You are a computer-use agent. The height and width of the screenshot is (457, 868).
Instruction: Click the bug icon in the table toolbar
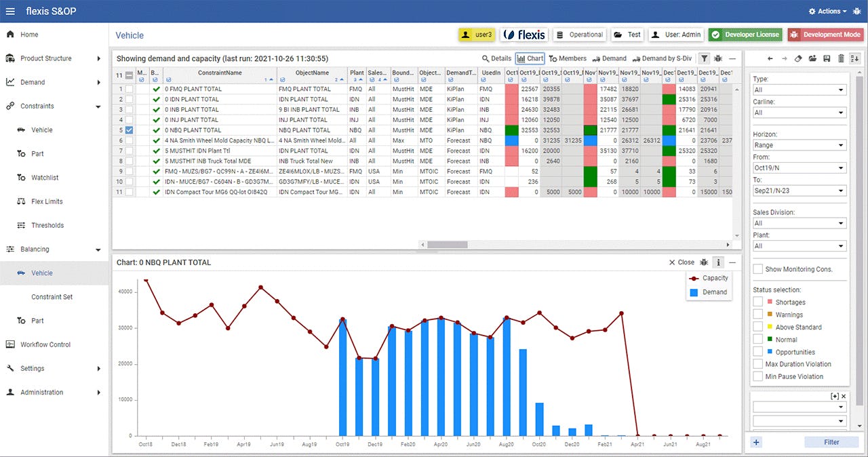(x=718, y=59)
